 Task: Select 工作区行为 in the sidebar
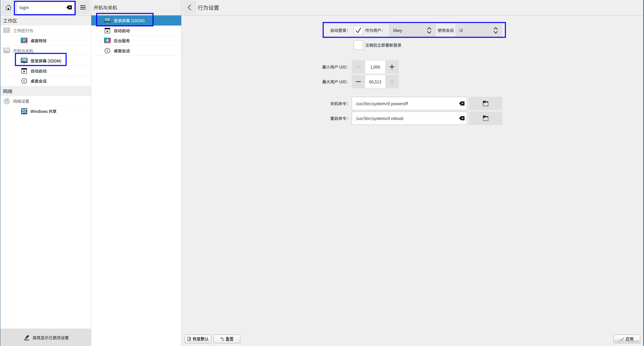point(45,31)
